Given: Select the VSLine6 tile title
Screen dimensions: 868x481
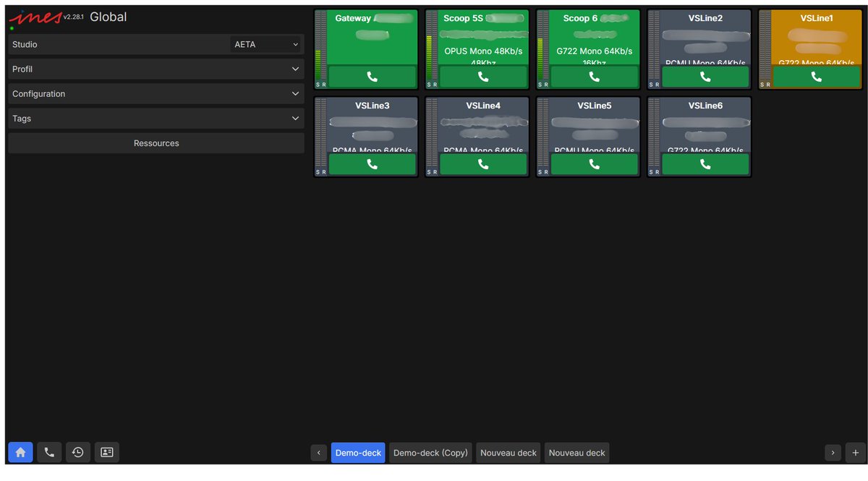Looking at the screenshot, I should pyautogui.click(x=705, y=106).
